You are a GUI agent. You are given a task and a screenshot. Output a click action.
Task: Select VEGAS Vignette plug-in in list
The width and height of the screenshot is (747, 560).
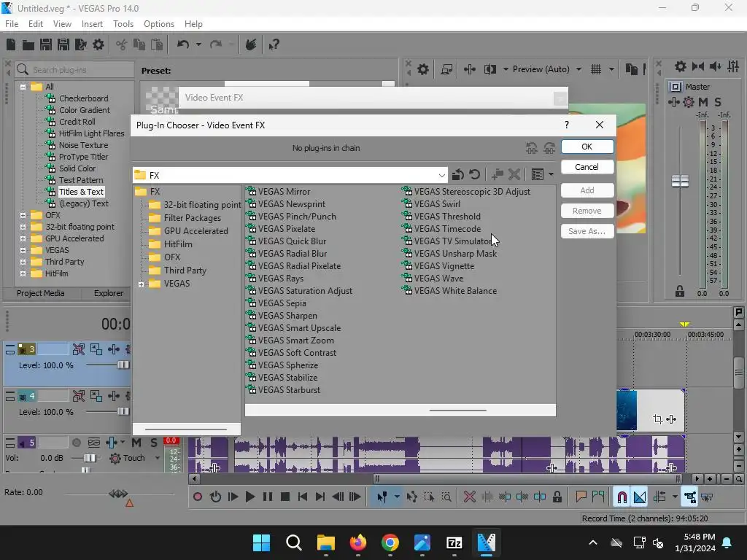point(444,266)
